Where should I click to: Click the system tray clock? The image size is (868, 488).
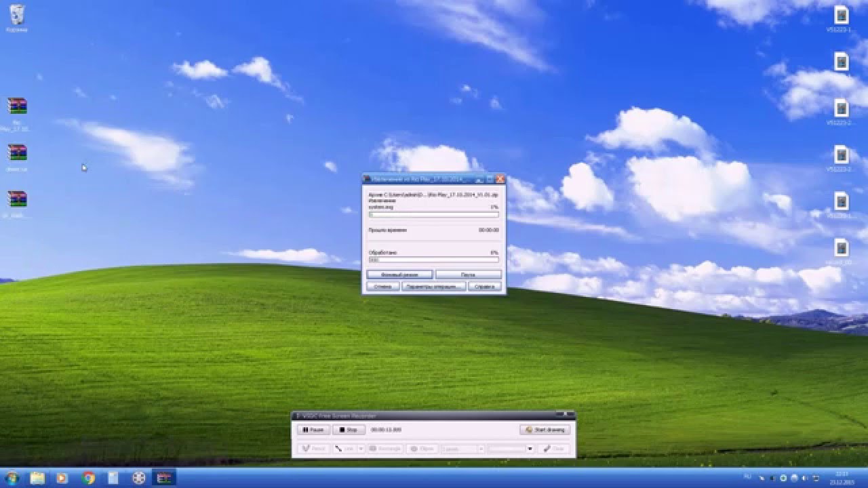[842, 478]
